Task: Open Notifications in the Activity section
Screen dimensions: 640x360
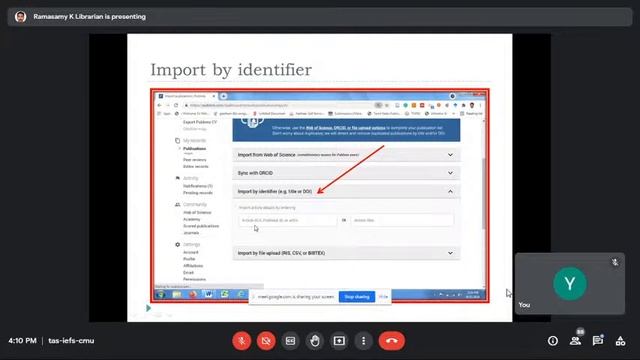Action: click(x=198, y=186)
